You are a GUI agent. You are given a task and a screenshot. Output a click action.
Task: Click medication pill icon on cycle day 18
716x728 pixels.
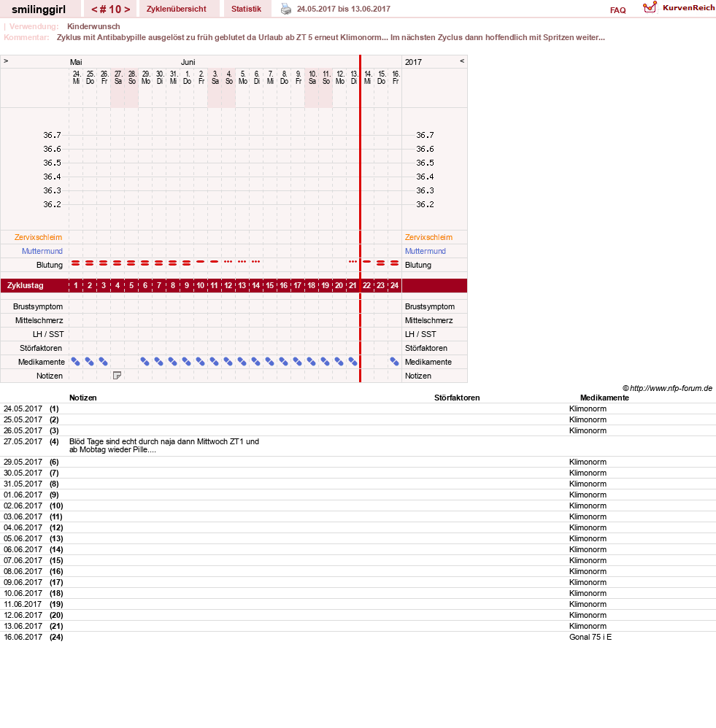312,362
